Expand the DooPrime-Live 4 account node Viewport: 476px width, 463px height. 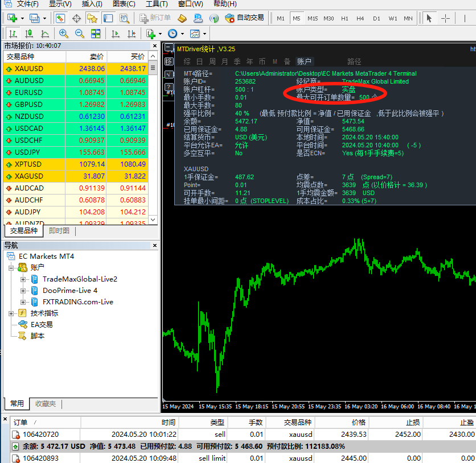click(23, 291)
